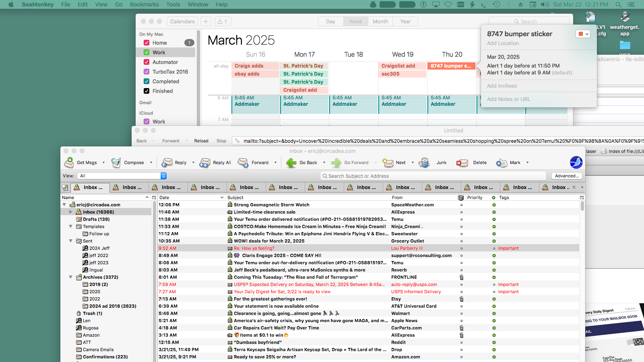Uncheck the Home calendar checkbox
The width and height of the screenshot is (644, 362).
[x=147, y=43]
